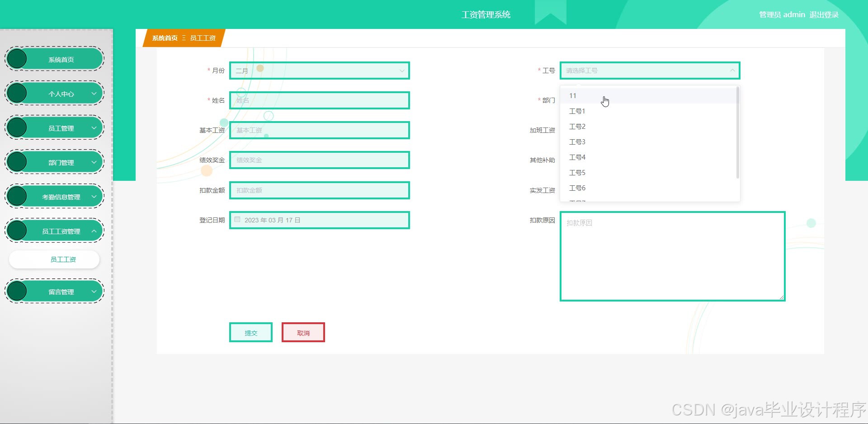The width and height of the screenshot is (868, 424).
Task: Focus the 基本工资 input field
Action: pyautogui.click(x=320, y=130)
